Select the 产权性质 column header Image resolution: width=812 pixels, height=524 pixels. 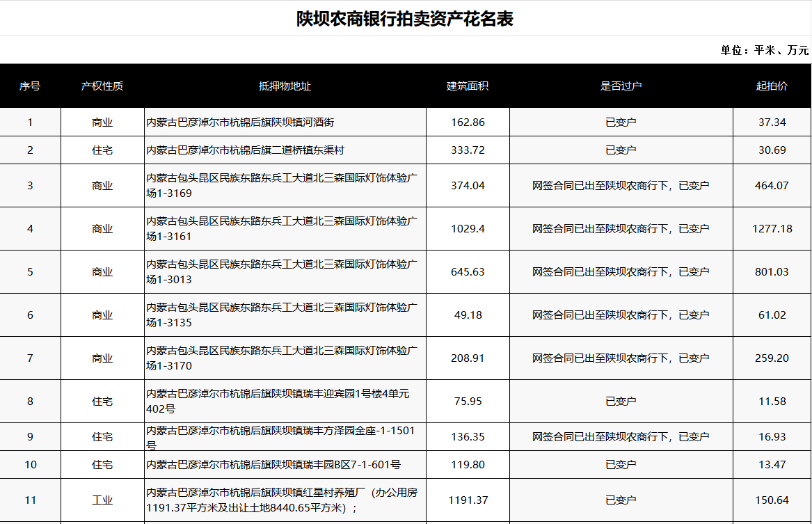point(102,86)
